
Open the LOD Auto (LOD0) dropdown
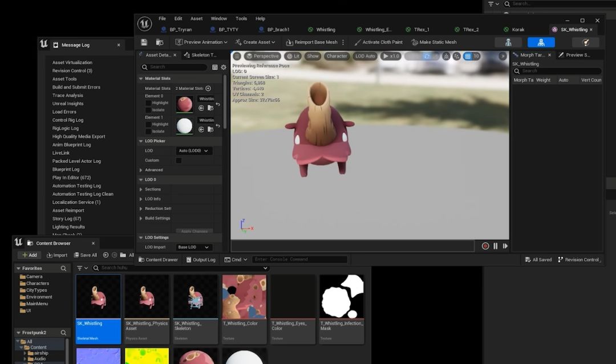point(194,150)
